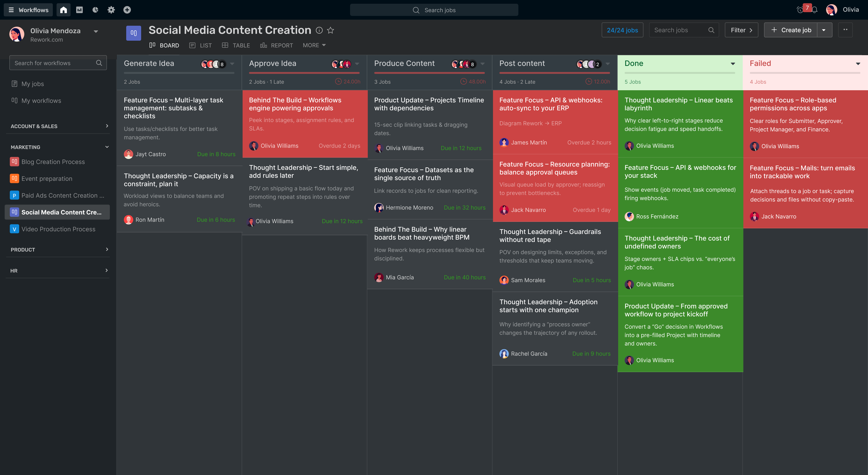Click the pie chart analytics icon
This screenshot has width=868, height=475.
pos(95,10)
